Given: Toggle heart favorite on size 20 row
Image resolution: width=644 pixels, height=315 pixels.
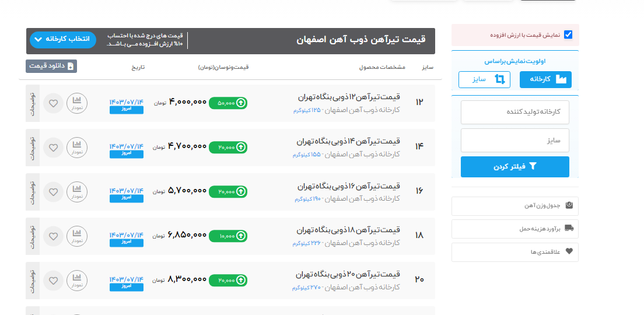Looking at the screenshot, I should pos(53,281).
